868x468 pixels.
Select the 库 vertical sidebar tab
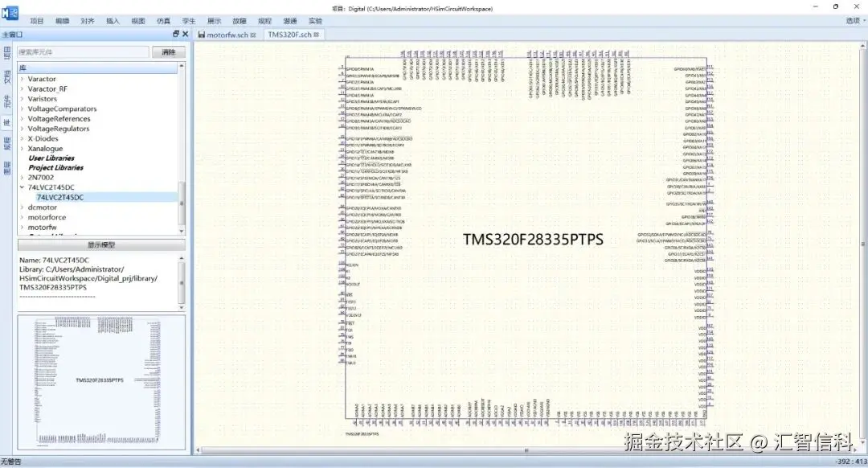(x=7, y=122)
